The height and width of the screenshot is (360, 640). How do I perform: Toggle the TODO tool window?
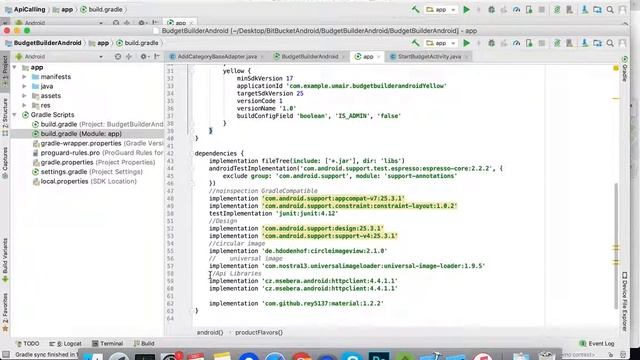[27, 344]
